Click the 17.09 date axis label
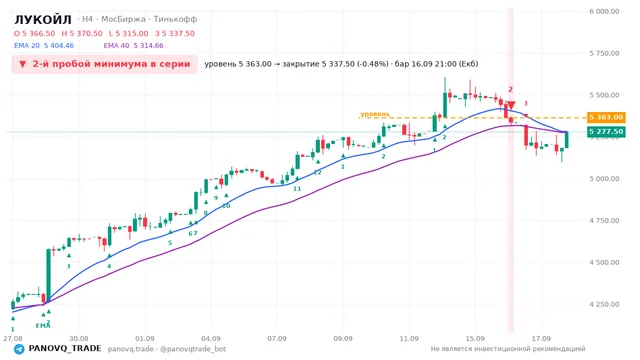 (541, 338)
